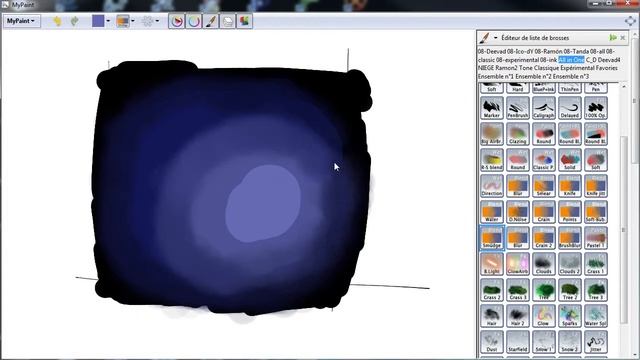
Task: Select the B.Light brush
Action: [492, 264]
